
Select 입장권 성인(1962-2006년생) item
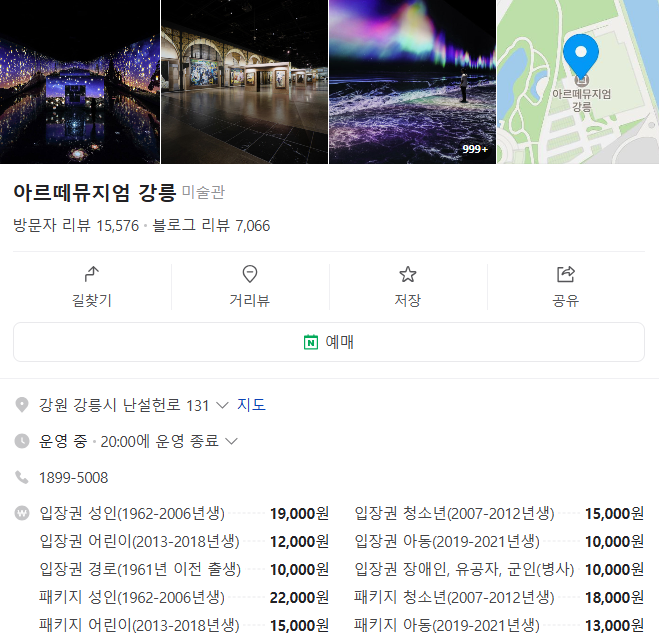tap(132, 514)
